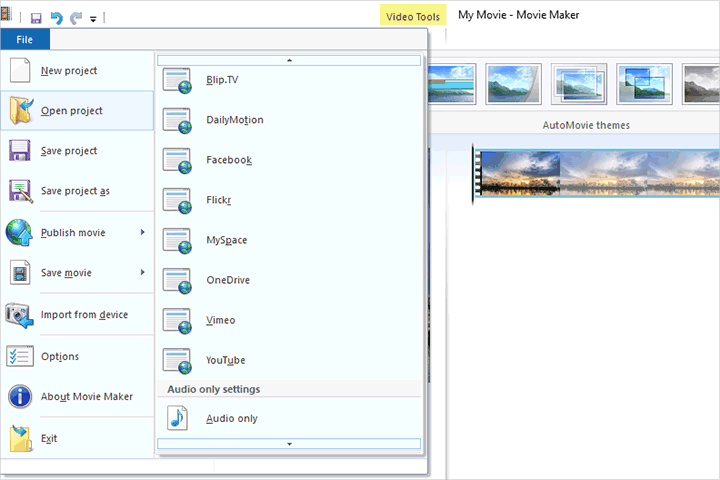Image resolution: width=720 pixels, height=480 pixels.
Task: Choose Open project from the File menu
Action: 77,111
